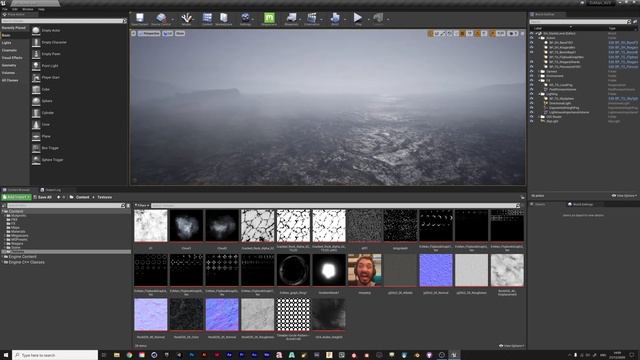Open the viewport Show dropdown

pyautogui.click(x=180, y=33)
